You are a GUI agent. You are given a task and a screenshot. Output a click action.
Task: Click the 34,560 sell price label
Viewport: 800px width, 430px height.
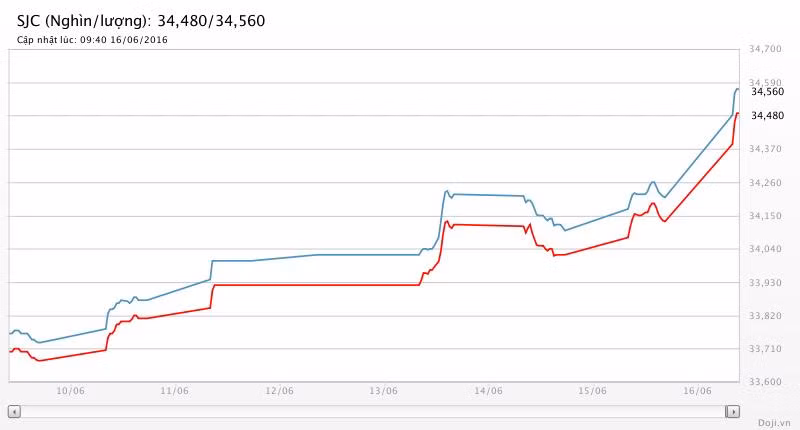(x=768, y=92)
